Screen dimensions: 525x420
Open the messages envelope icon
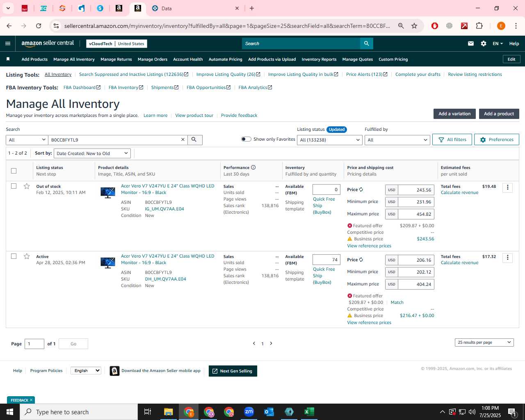click(471, 43)
